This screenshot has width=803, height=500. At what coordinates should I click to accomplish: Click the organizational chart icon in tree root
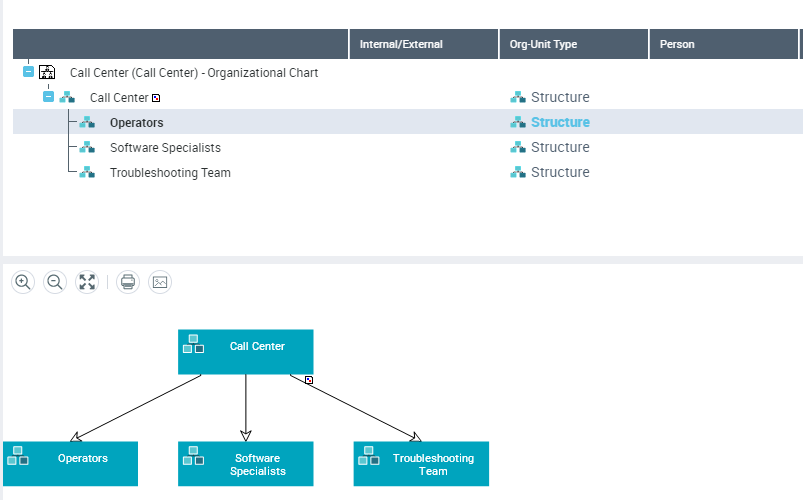47,73
